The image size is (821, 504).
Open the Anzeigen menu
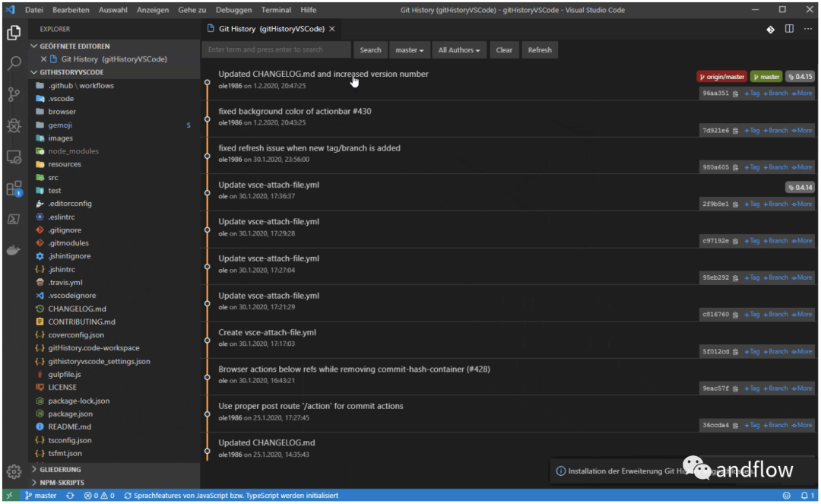153,10
